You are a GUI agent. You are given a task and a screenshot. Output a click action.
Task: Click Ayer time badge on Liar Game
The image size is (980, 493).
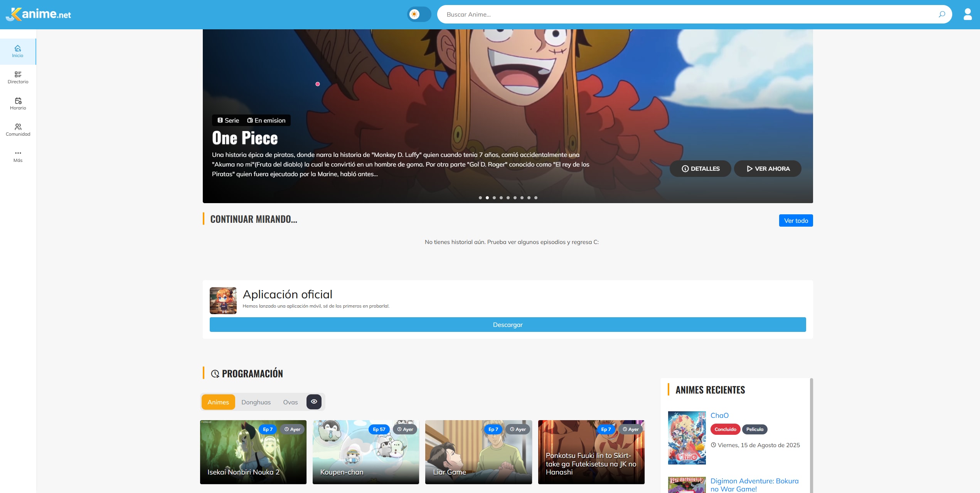(x=518, y=429)
